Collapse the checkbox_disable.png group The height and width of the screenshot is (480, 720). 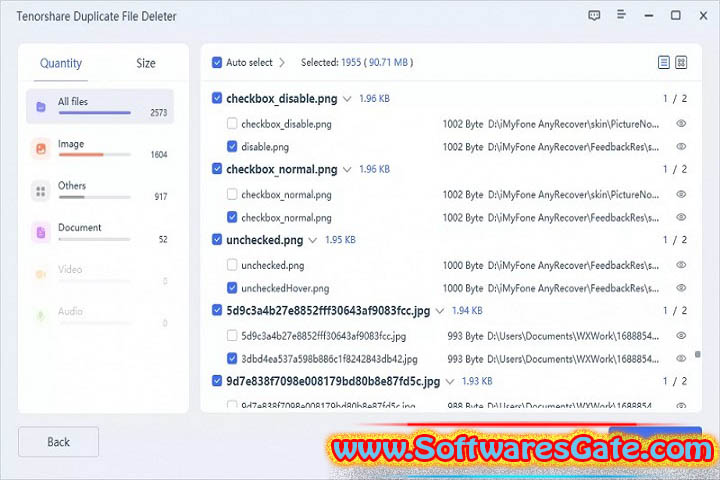[347, 99]
